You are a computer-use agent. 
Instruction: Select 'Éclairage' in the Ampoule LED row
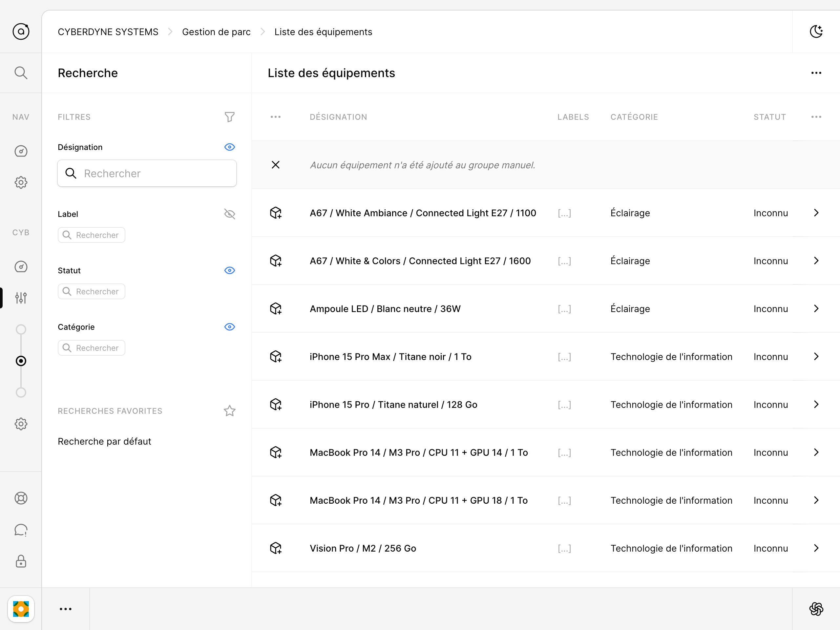click(630, 309)
